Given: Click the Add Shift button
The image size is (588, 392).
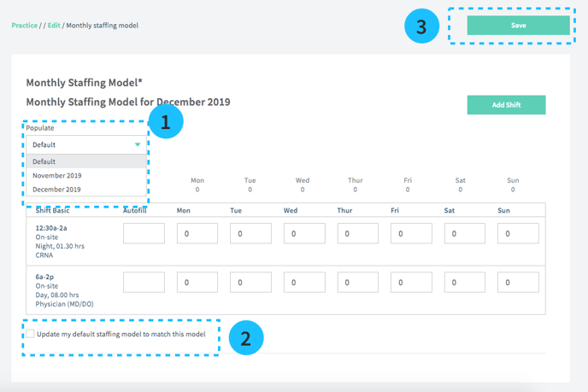Looking at the screenshot, I should 506,105.
